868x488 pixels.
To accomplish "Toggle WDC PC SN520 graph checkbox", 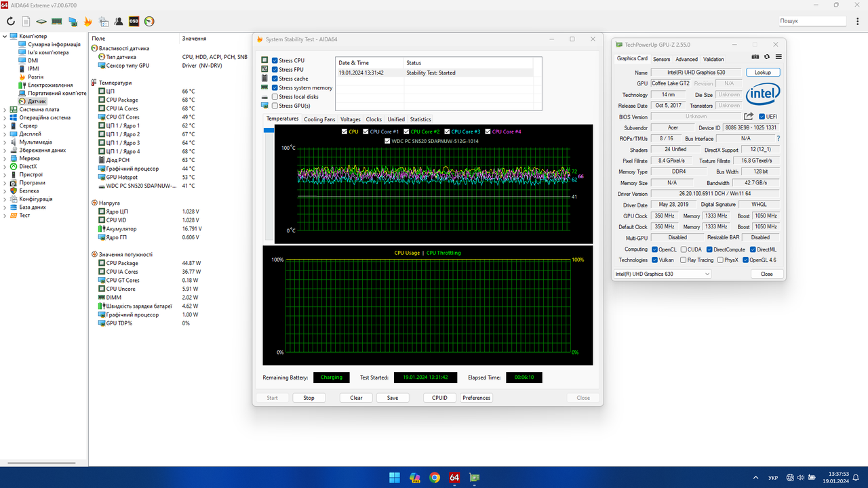I will coord(388,141).
